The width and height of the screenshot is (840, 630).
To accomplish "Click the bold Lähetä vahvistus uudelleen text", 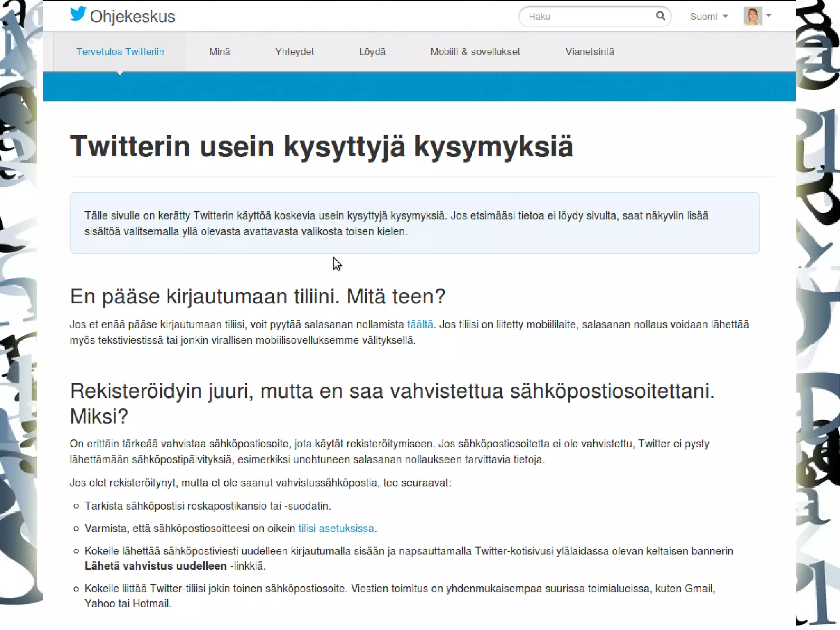I will point(155,566).
